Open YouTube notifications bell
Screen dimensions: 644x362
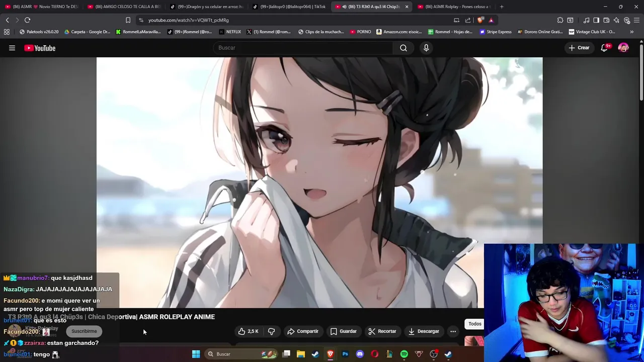[604, 48]
